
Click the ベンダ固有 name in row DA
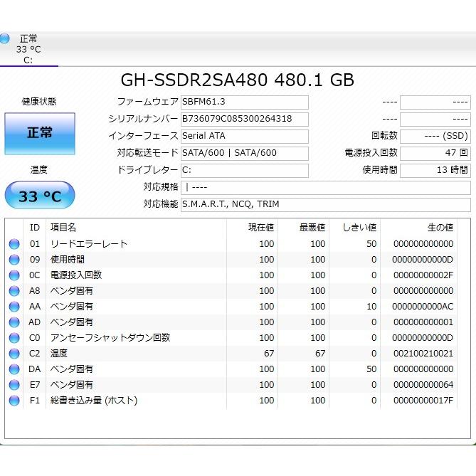click(x=72, y=369)
